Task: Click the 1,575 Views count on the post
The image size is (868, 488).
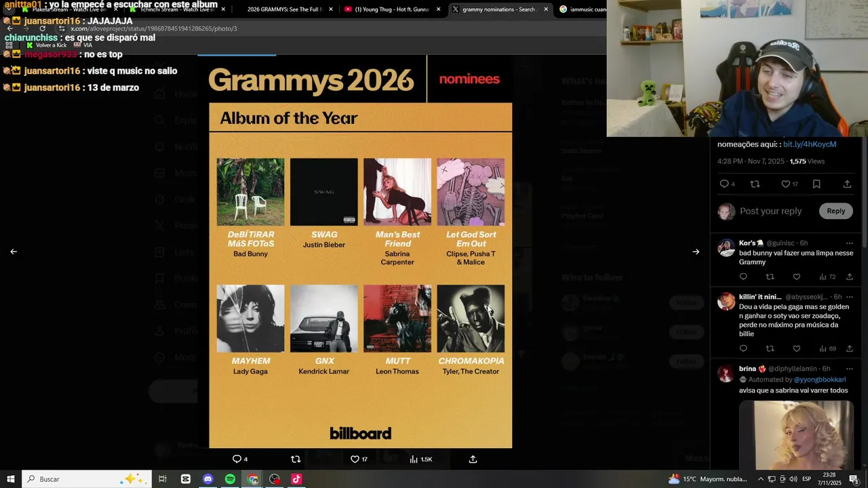Action: 807,161
